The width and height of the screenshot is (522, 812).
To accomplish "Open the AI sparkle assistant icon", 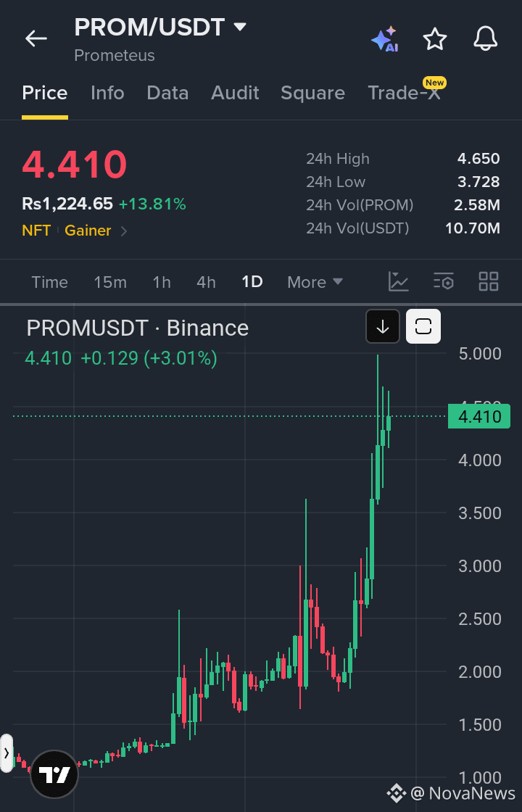I will click(384, 39).
